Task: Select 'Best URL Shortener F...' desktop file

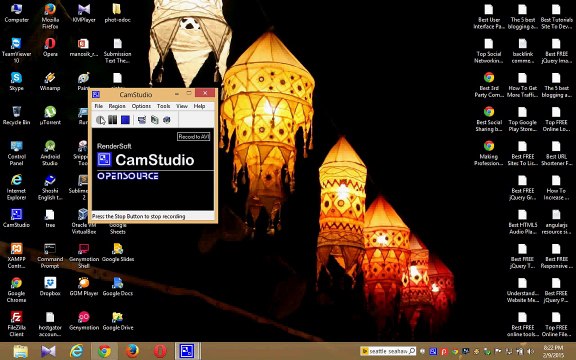Action: coord(557,153)
